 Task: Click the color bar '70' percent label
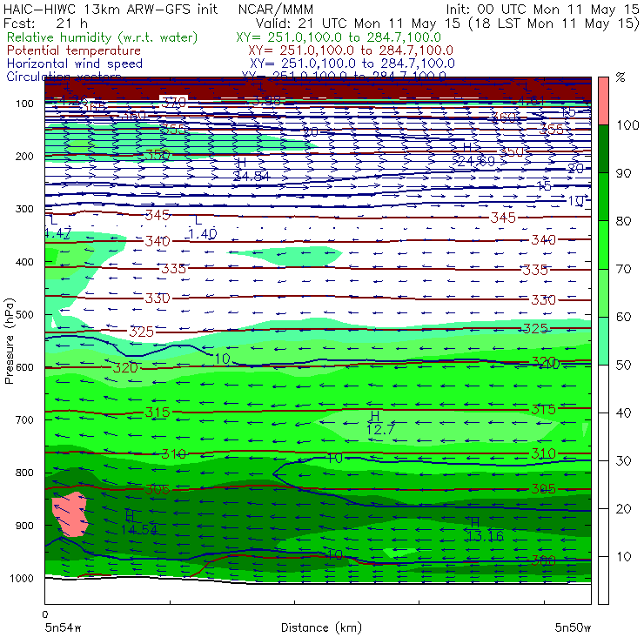[x=624, y=269]
